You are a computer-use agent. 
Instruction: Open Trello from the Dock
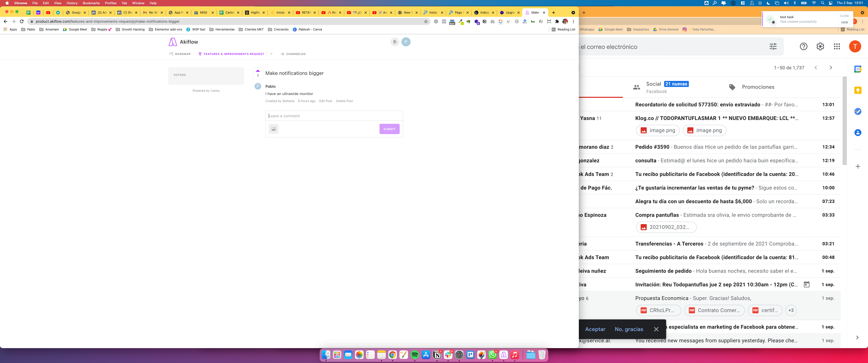pyautogui.click(x=470, y=355)
